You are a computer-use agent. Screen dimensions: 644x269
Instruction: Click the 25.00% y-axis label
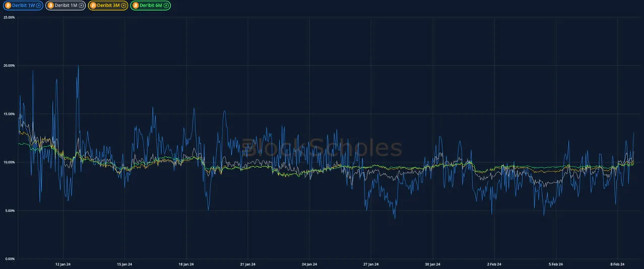tap(9, 17)
